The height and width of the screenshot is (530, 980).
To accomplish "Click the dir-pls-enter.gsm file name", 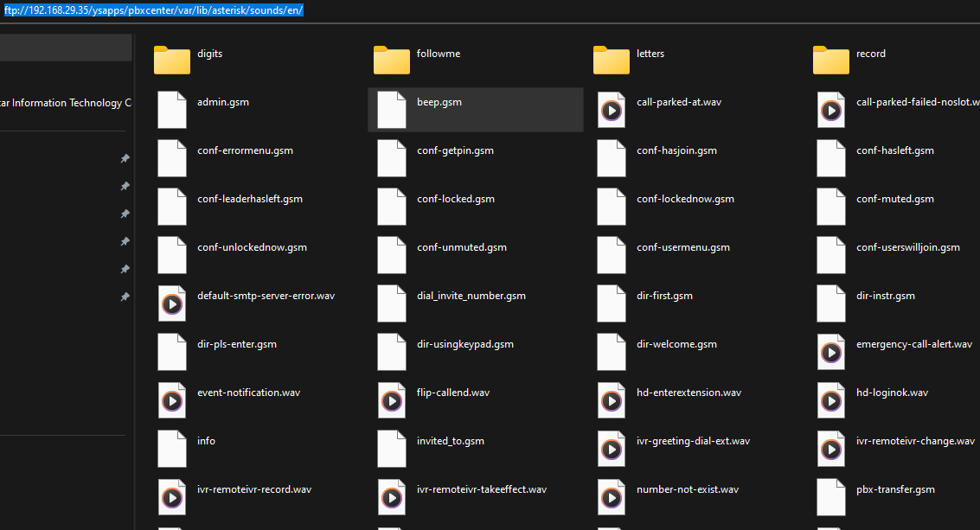I will pyautogui.click(x=237, y=344).
